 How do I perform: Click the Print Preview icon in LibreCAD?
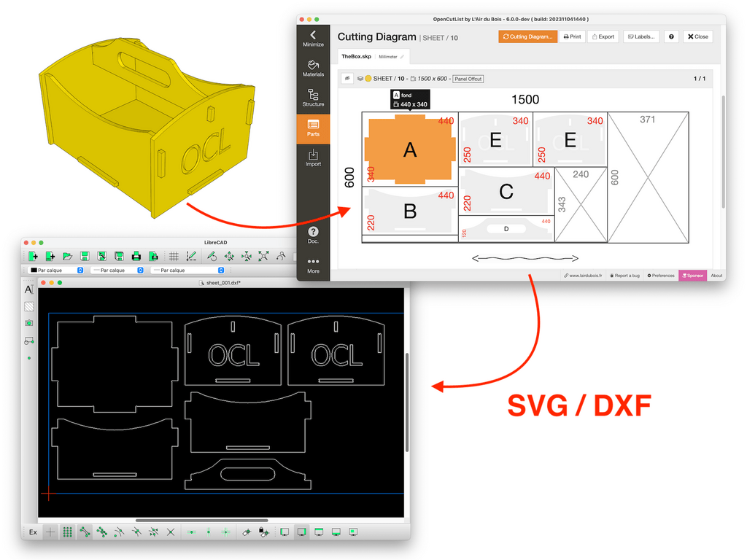pos(153,256)
